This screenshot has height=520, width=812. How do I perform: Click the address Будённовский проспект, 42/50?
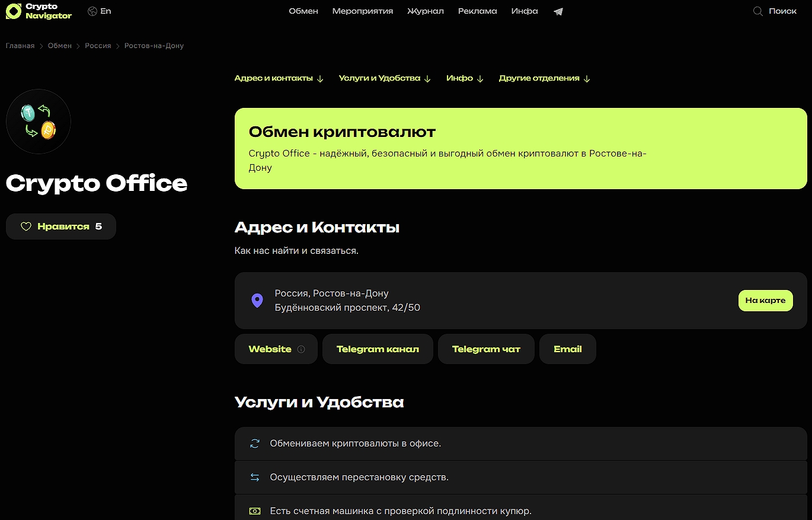pyautogui.click(x=347, y=308)
